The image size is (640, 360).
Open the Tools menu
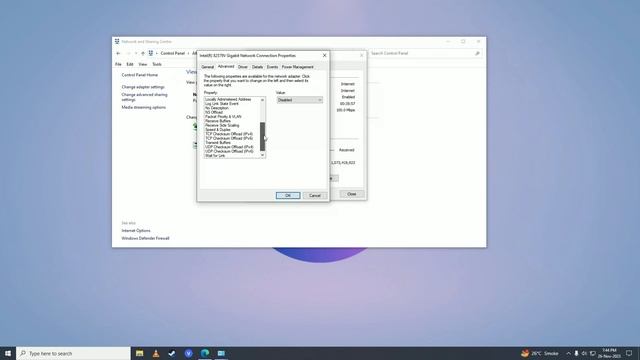point(157,64)
